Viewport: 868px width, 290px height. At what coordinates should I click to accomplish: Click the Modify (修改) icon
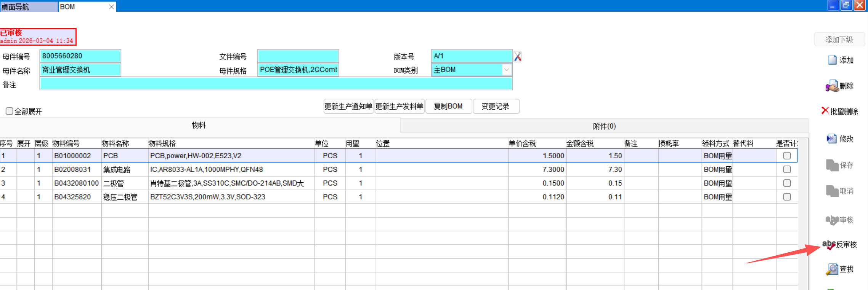tap(831, 139)
